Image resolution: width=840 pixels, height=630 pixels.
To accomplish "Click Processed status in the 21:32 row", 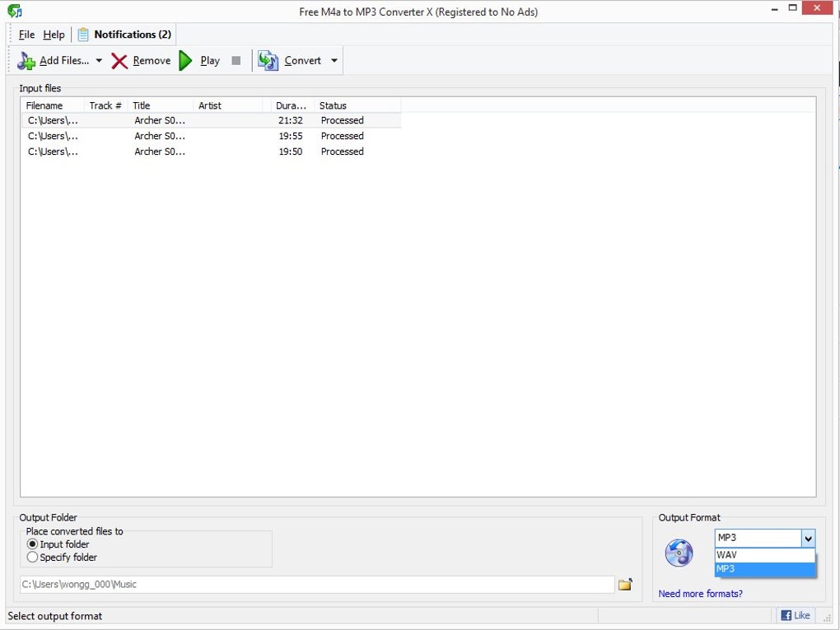I will click(343, 120).
